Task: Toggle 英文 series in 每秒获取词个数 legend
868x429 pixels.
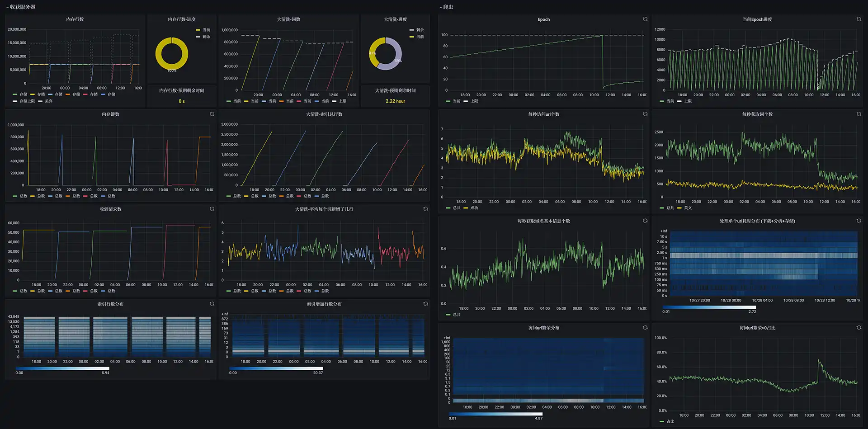Action: point(684,208)
